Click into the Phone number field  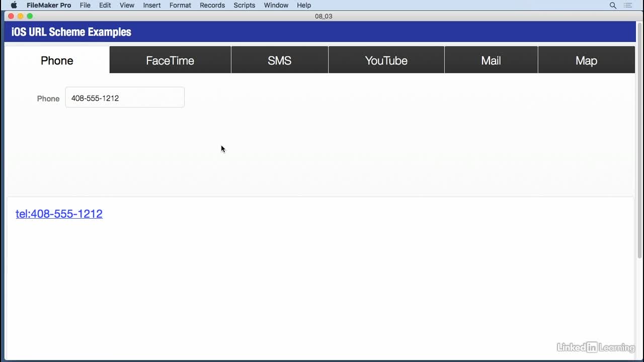pyautogui.click(x=125, y=98)
